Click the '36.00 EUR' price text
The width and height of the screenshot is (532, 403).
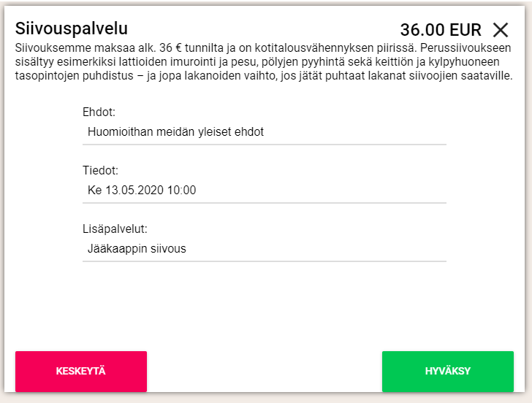coord(441,30)
